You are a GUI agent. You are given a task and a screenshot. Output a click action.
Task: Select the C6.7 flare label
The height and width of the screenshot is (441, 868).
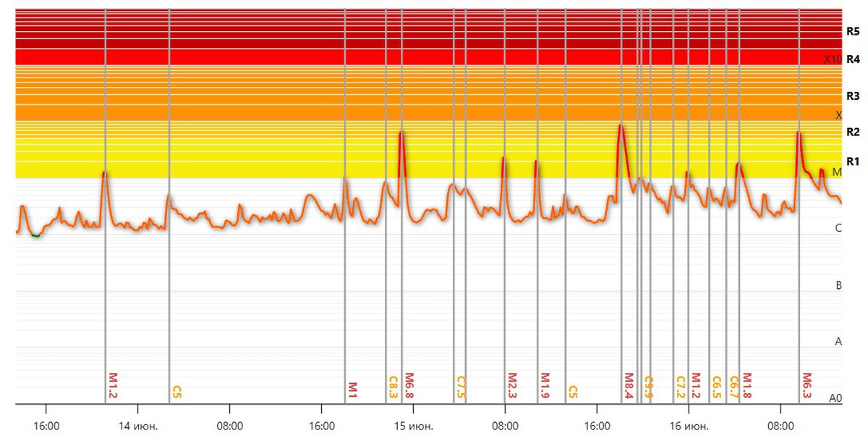[x=733, y=387]
